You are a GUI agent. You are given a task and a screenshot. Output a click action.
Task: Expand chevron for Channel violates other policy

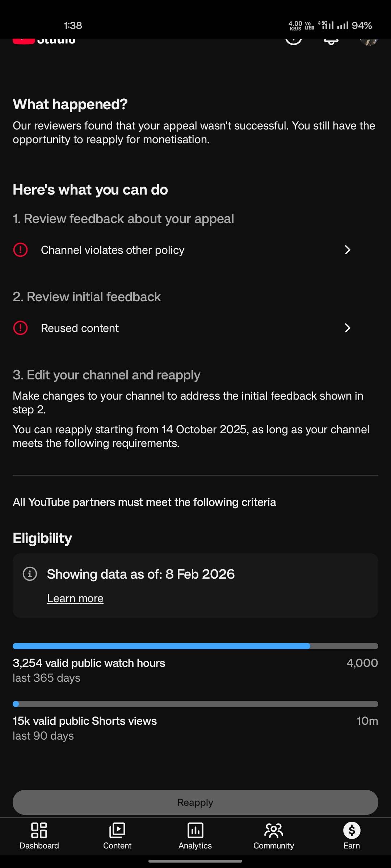348,250
